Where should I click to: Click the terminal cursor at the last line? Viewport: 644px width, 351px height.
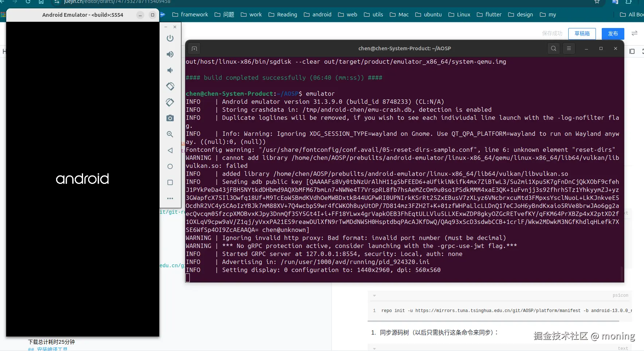tap(188, 278)
